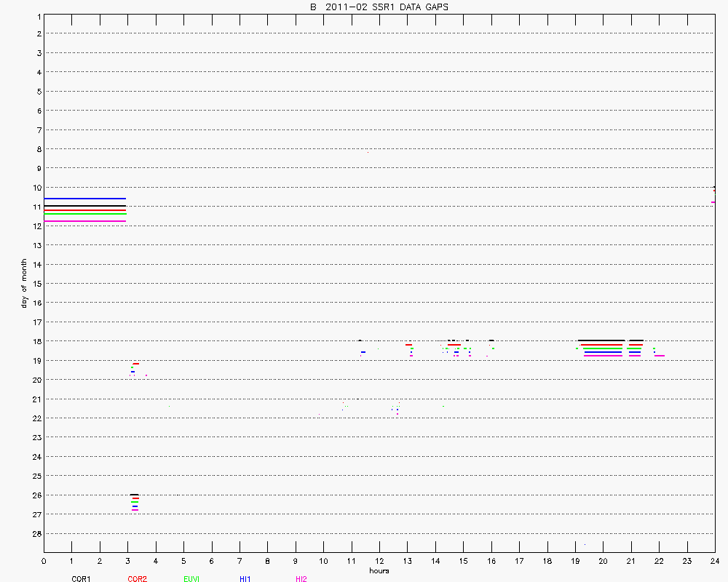Click the green EUVI legend label

tap(193, 579)
